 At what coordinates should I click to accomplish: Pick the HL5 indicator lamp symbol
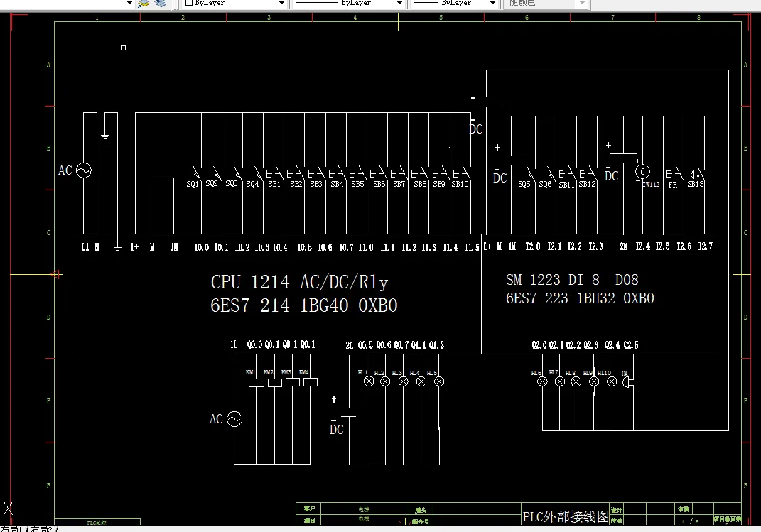439,381
